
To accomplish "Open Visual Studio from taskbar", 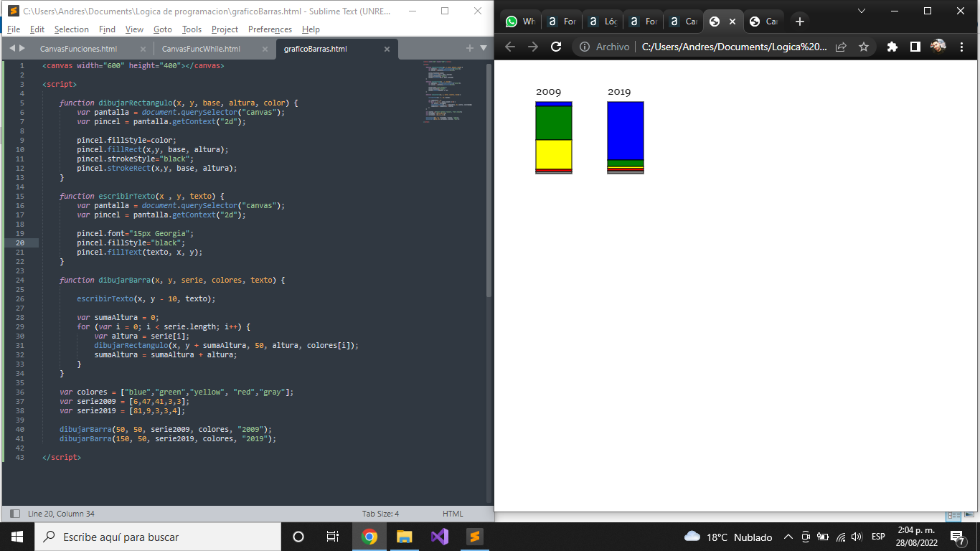I will [440, 537].
